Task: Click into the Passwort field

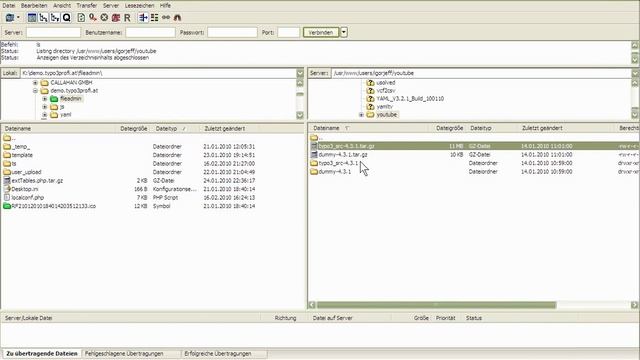Action: (232, 32)
